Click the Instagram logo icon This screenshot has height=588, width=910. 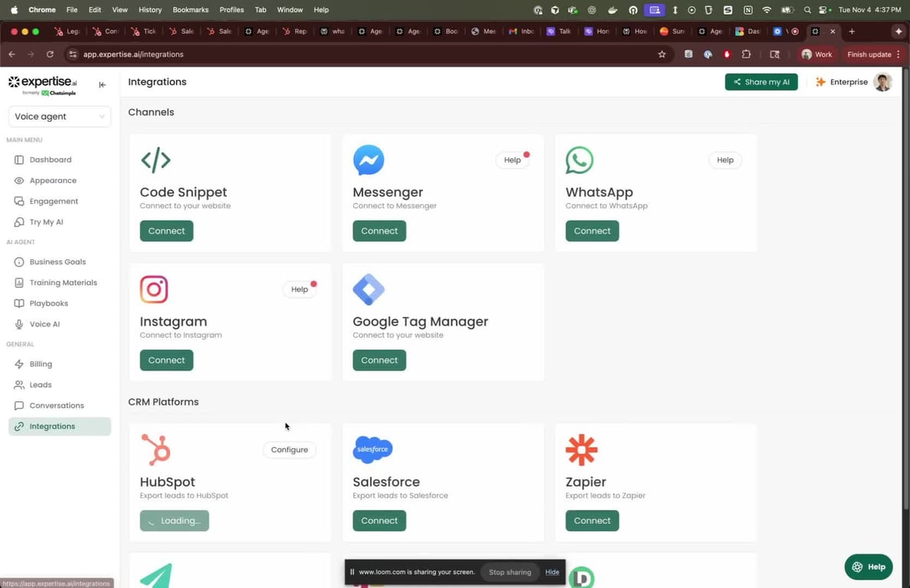[154, 289]
